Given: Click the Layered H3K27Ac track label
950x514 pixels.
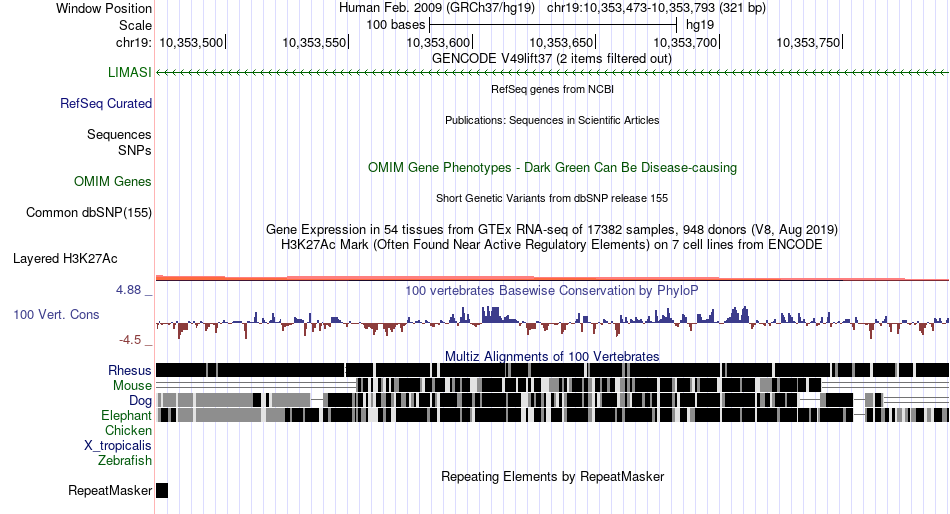Looking at the screenshot, I should [x=65, y=259].
